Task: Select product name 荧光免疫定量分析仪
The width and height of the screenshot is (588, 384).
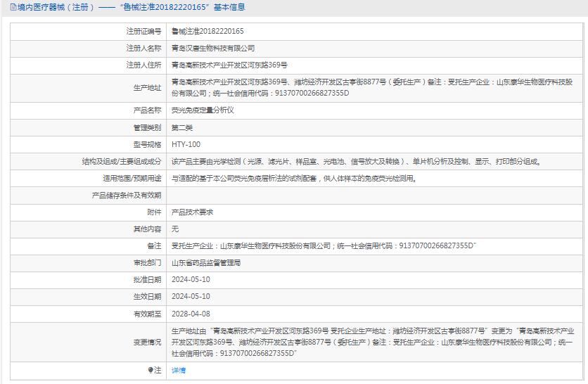Action: [x=203, y=110]
